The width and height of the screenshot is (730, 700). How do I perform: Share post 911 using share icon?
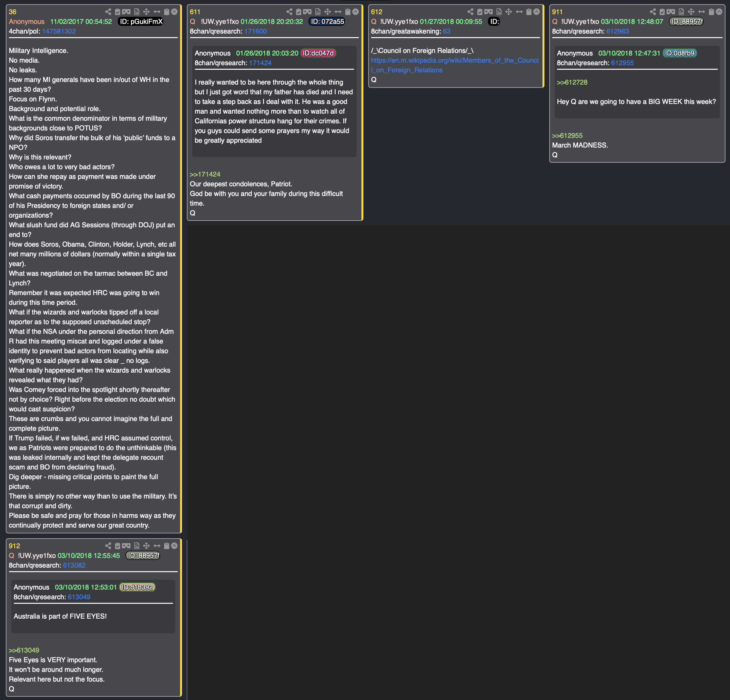(x=653, y=12)
